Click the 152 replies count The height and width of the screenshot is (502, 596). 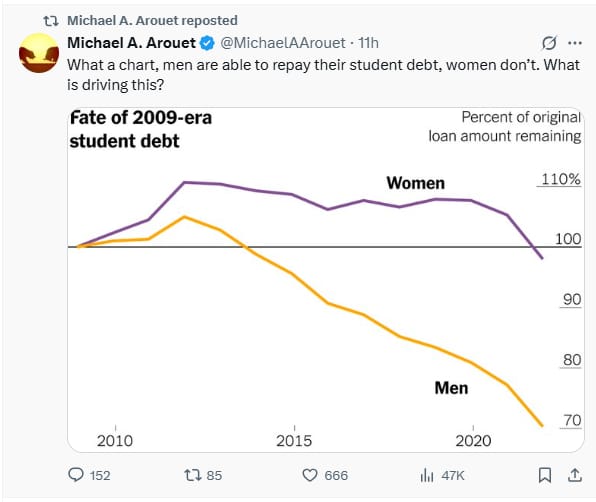click(100, 475)
